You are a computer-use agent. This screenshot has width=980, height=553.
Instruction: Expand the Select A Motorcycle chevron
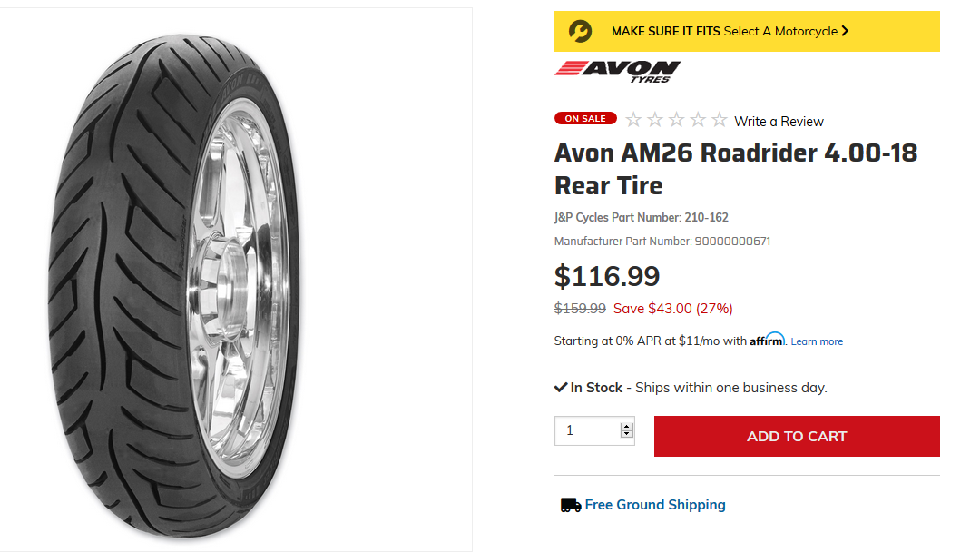845,31
